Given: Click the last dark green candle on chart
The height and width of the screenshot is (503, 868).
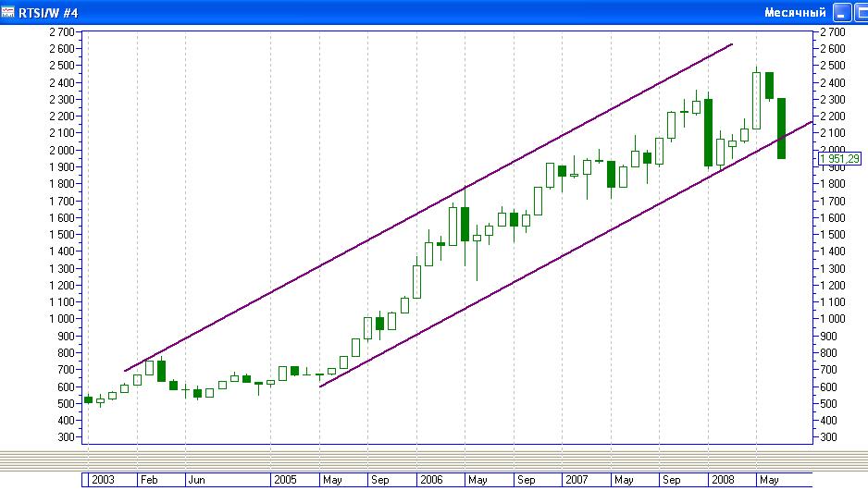Looking at the screenshot, I should [781, 128].
